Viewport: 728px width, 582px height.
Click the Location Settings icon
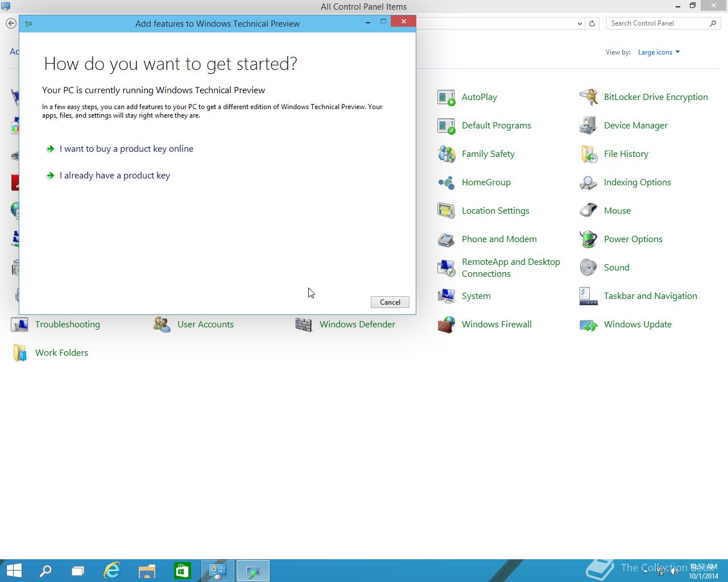tap(446, 211)
